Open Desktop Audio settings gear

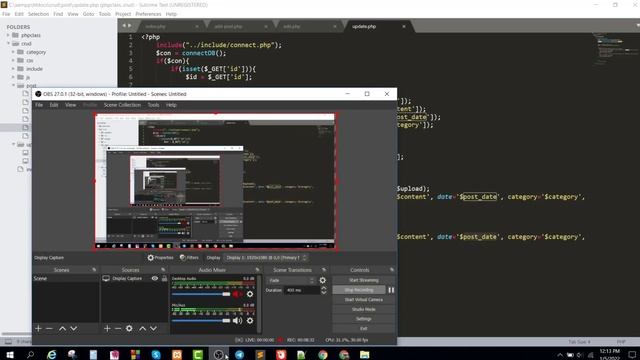point(250,294)
